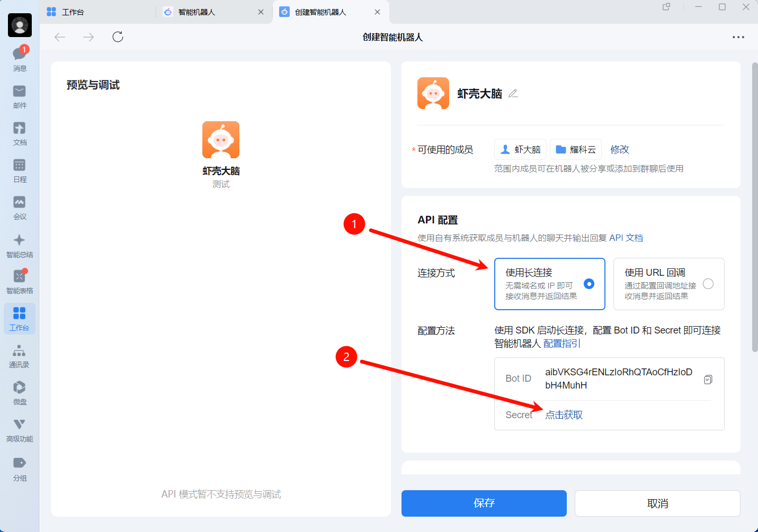Open Smart Summary (智能总结) in sidebar
Screen dimensions: 758x532
[20, 246]
